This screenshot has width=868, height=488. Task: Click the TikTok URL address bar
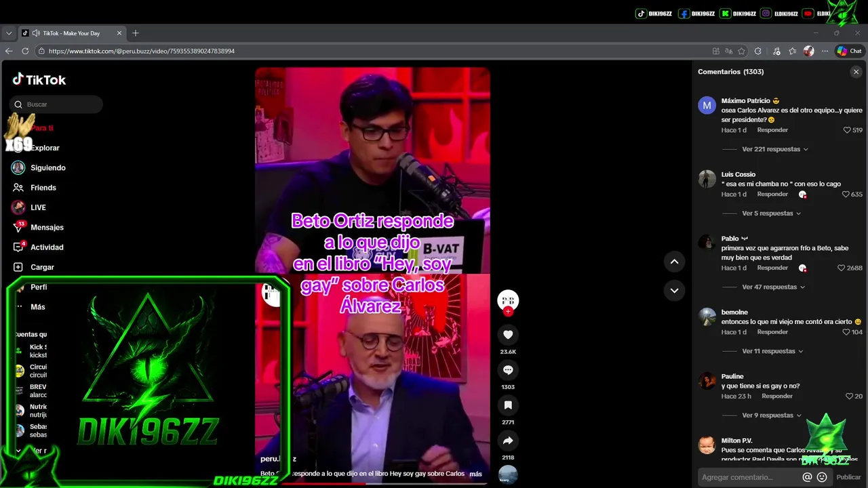[x=373, y=51]
